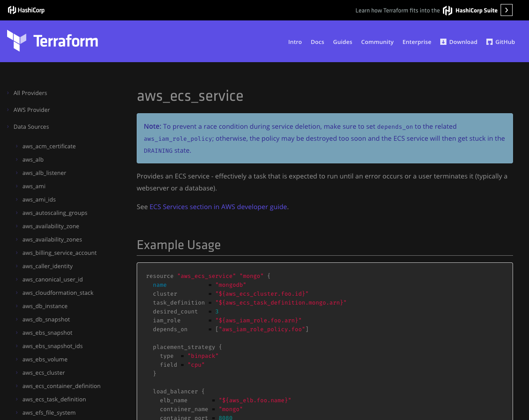This screenshot has width=529, height=420.
Task: Click desired_count value 3 in code
Action: click(217, 312)
